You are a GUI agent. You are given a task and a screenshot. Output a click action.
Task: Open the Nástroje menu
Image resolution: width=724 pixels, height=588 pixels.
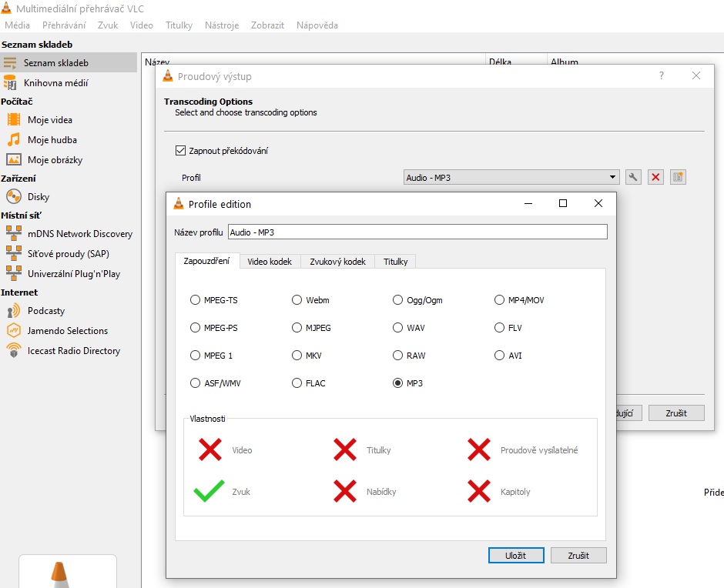pos(222,25)
